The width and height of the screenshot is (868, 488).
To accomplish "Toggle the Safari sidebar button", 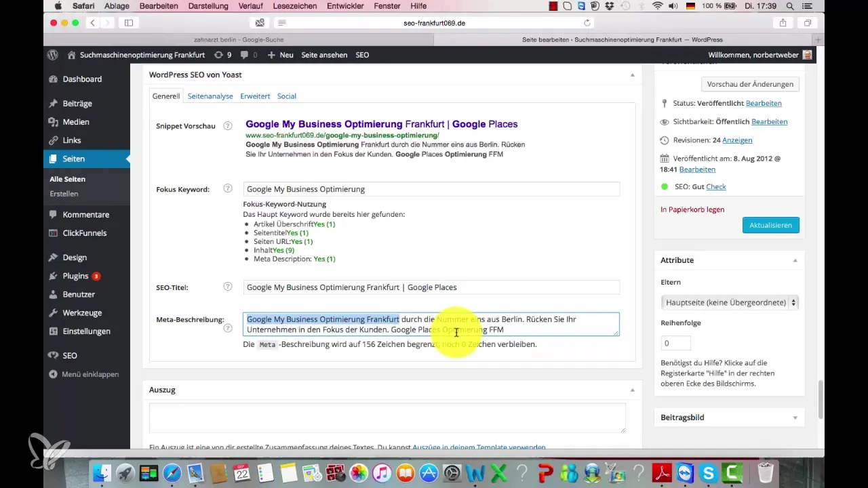I will click(128, 22).
